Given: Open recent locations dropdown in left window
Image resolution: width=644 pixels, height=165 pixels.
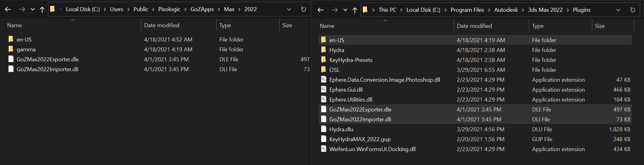Looking at the screenshot, I should [33, 10].
